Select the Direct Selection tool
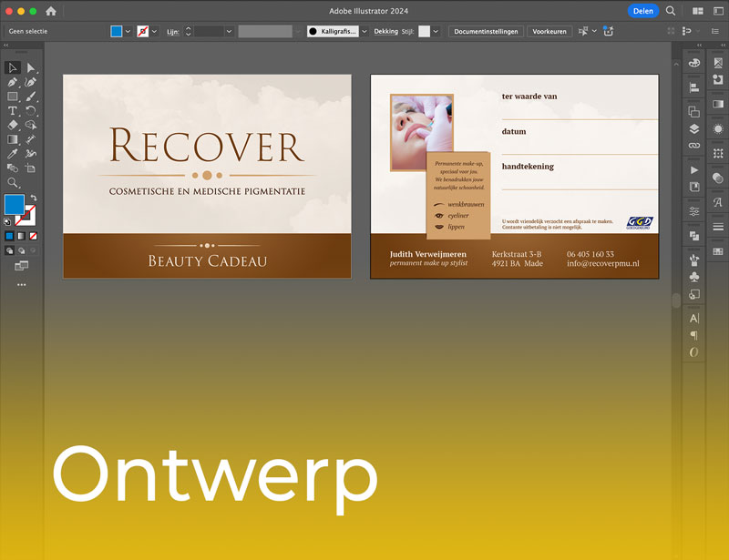 pyautogui.click(x=31, y=68)
